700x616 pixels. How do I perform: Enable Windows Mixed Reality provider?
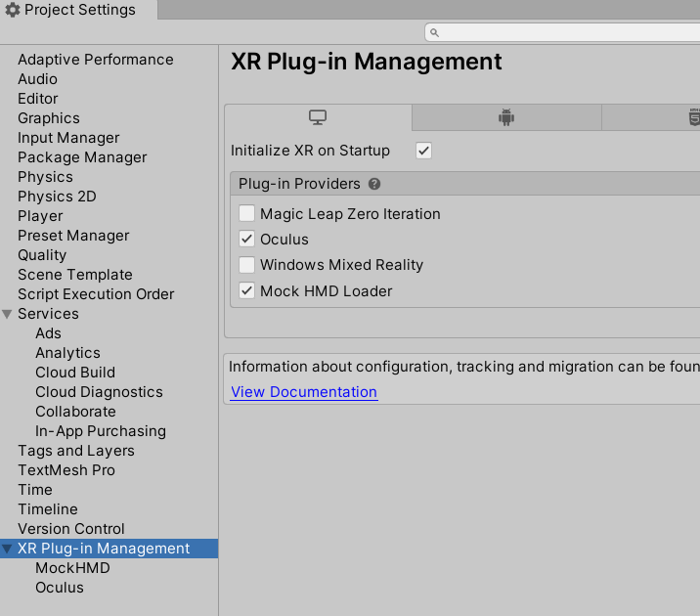(247, 265)
